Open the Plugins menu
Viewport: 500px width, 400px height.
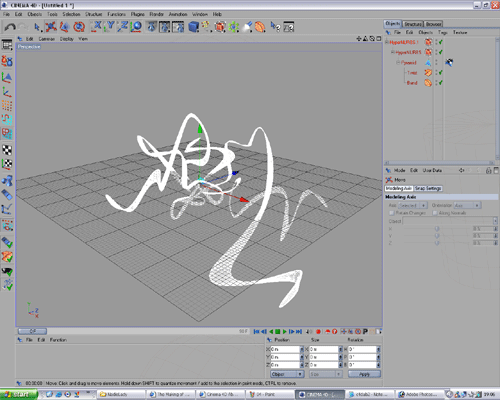137,14
